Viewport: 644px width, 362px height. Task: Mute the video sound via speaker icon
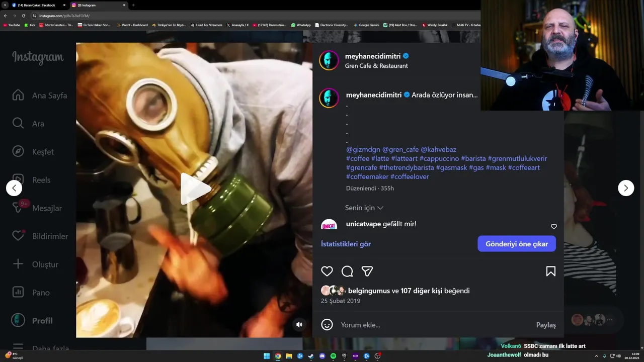(x=299, y=325)
